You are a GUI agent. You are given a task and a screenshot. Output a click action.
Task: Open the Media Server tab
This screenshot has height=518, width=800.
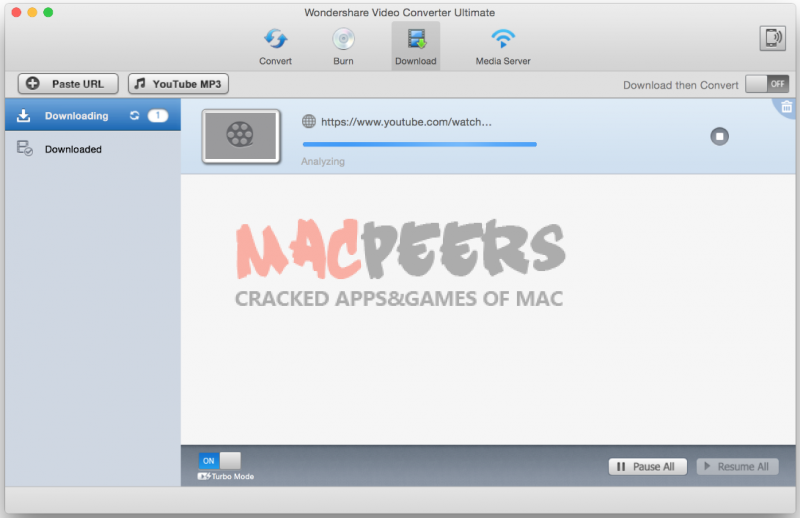[503, 47]
